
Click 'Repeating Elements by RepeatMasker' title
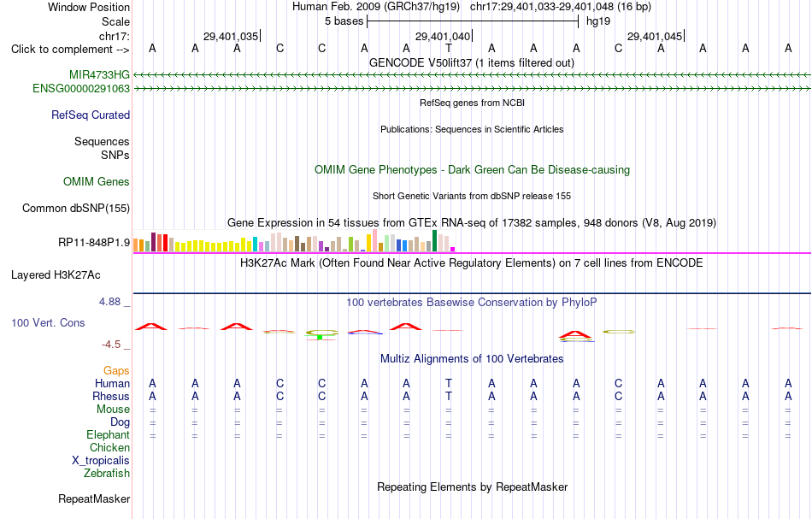pyautogui.click(x=473, y=487)
